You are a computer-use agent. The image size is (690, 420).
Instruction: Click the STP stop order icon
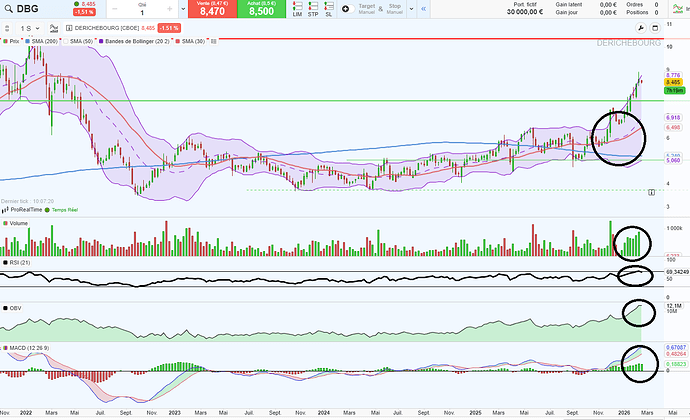tap(314, 11)
